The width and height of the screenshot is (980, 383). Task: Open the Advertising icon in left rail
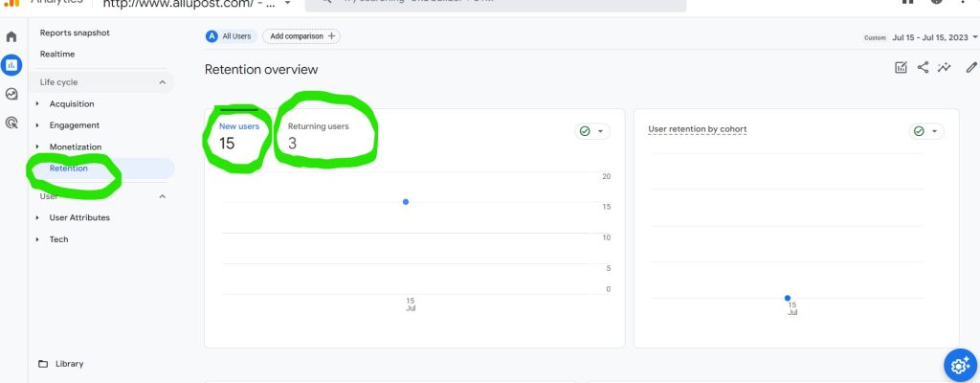click(x=11, y=123)
